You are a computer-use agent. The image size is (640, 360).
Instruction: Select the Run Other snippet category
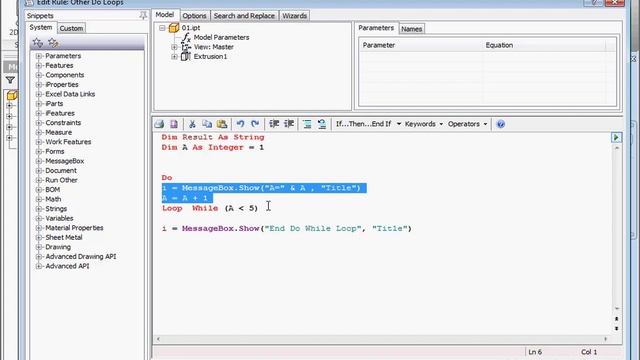(x=61, y=180)
